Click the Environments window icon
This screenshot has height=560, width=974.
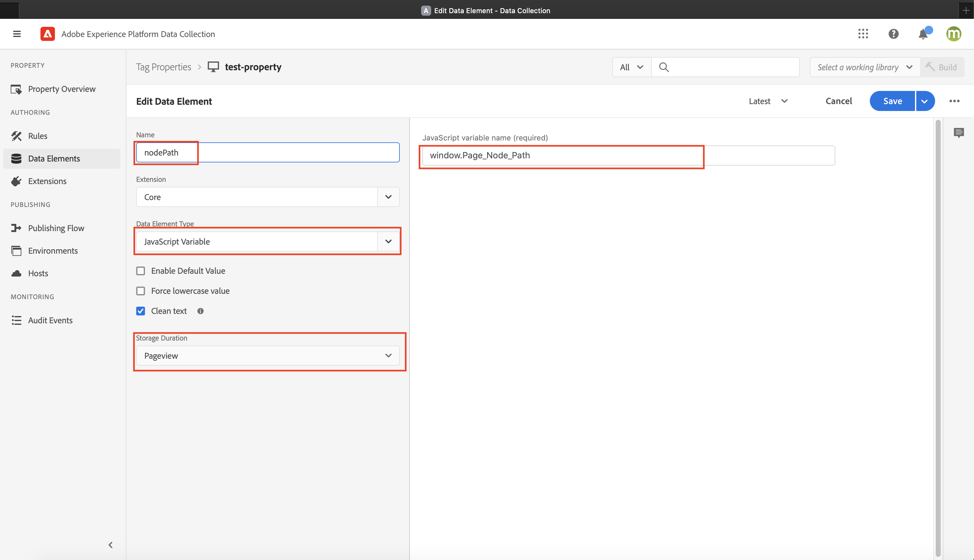(x=16, y=251)
